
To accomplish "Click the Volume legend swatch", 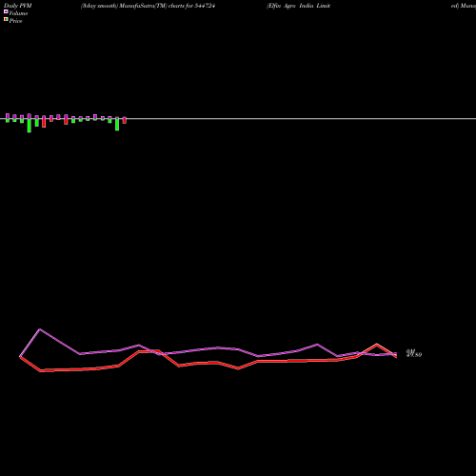I will [6, 11].
